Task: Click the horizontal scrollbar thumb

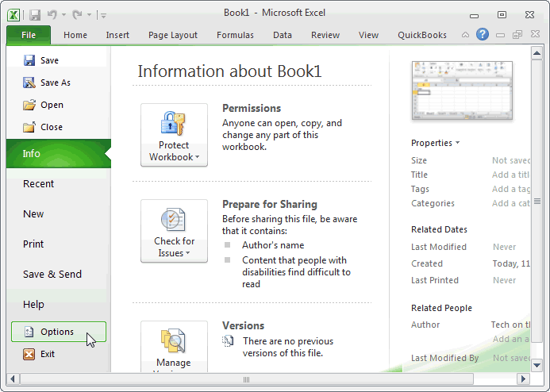Action: [x=247, y=379]
